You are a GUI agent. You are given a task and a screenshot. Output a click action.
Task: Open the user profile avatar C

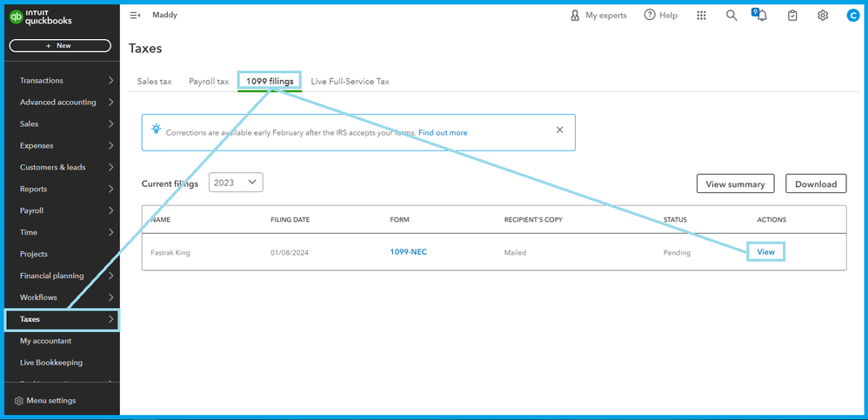tap(852, 16)
